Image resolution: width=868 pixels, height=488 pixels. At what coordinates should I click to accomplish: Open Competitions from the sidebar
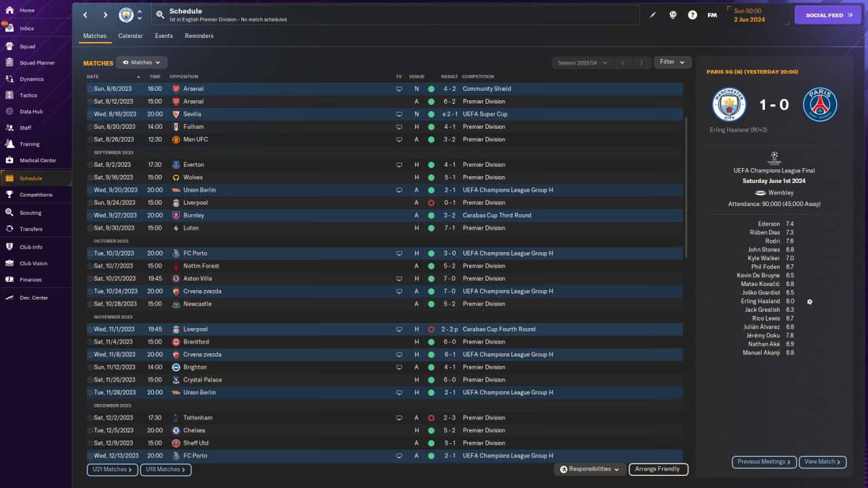(x=36, y=195)
